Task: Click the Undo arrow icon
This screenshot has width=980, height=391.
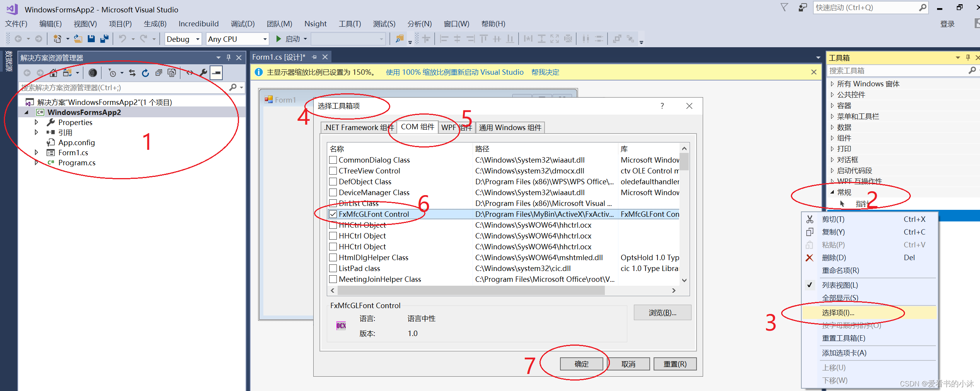Action: tap(123, 39)
